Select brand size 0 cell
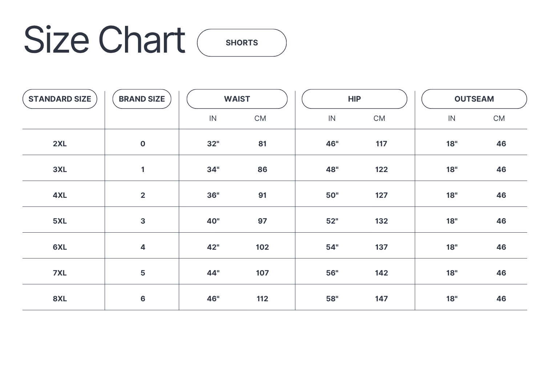The height and width of the screenshot is (392, 545). click(143, 144)
